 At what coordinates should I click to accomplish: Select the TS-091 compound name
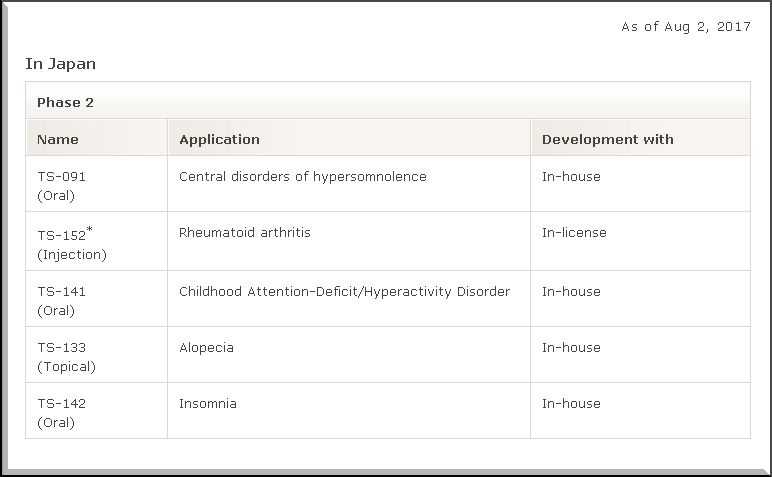tap(61, 177)
